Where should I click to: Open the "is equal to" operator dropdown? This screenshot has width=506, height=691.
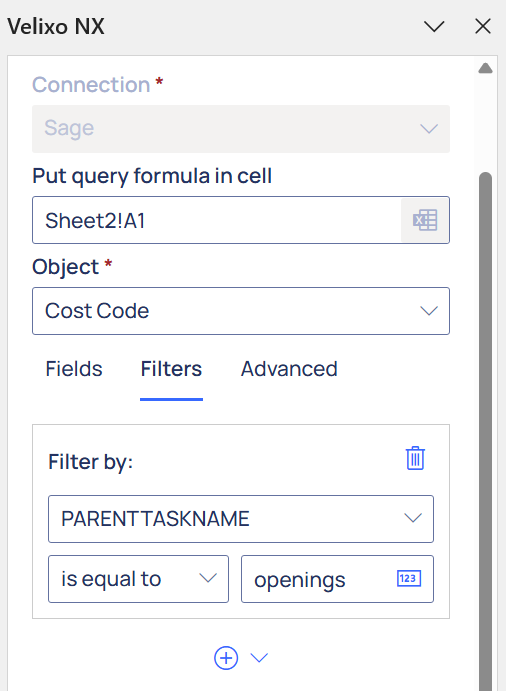[138, 579]
